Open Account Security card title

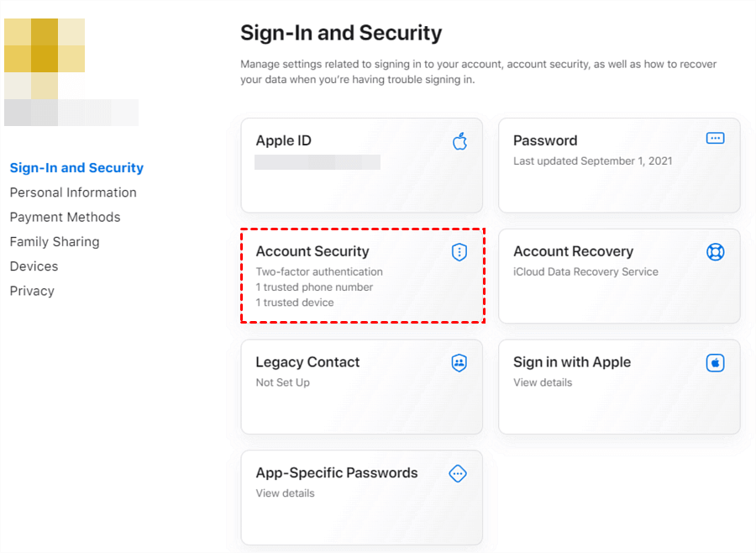tap(312, 251)
